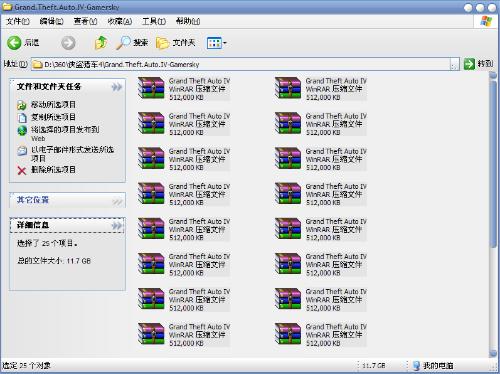This screenshot has height=374, width=500.
Task: Click the greyed Forward arrow button
Action: click(68, 43)
